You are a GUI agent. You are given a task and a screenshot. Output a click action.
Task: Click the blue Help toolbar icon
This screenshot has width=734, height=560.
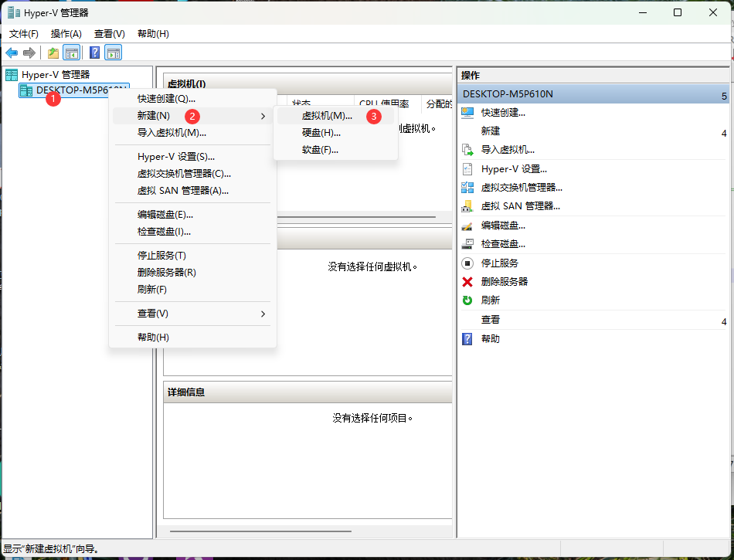click(94, 53)
